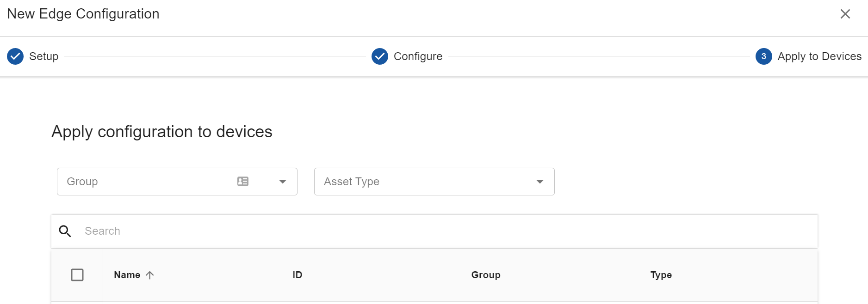
Task: Click the step 3 number circle
Action: [763, 56]
